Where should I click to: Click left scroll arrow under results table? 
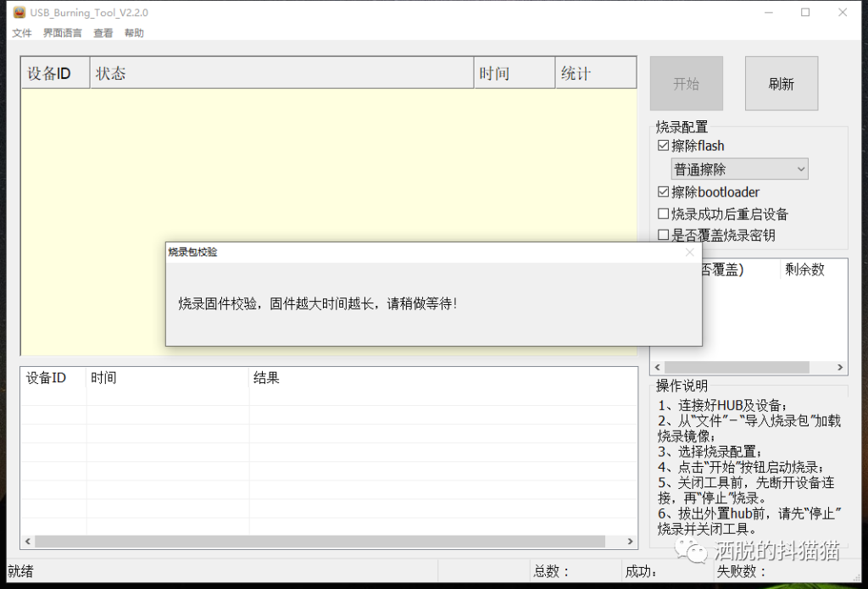pos(27,542)
